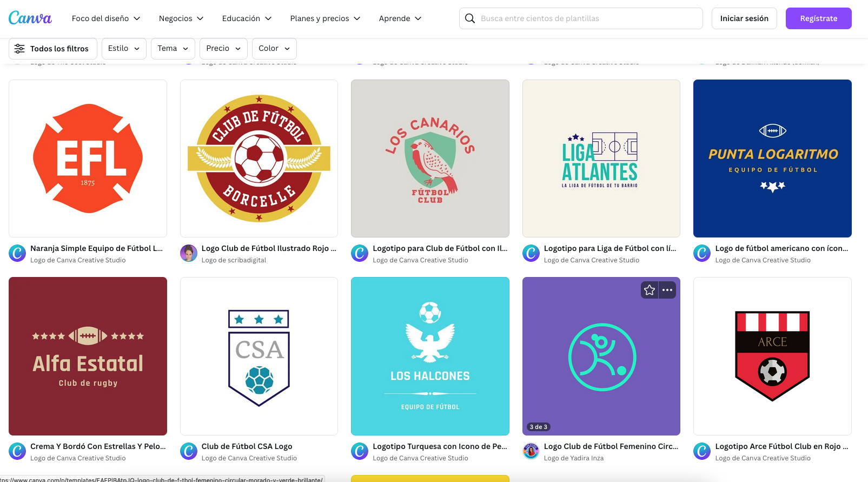
Task: Open the ARCE shield logo template
Action: [772, 356]
